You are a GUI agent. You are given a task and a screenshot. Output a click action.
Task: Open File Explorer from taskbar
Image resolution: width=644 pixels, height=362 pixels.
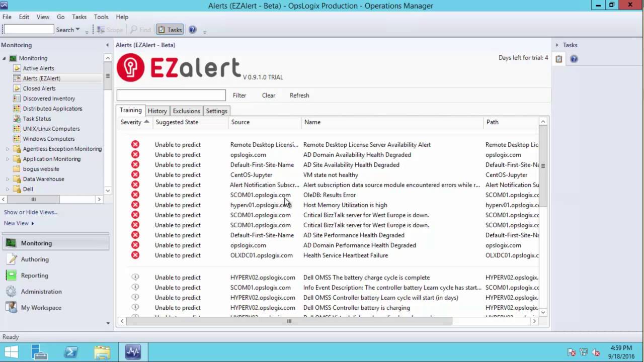102,352
